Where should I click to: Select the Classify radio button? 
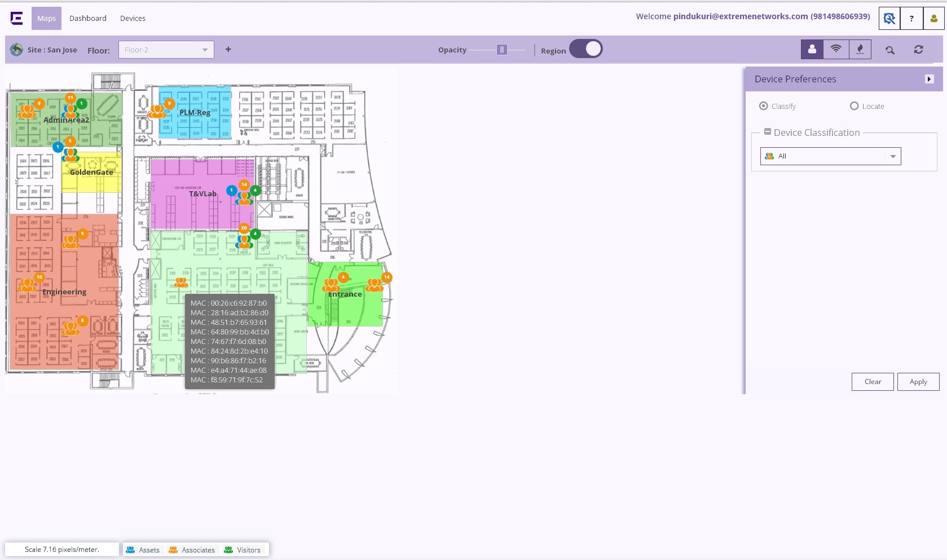coord(764,106)
